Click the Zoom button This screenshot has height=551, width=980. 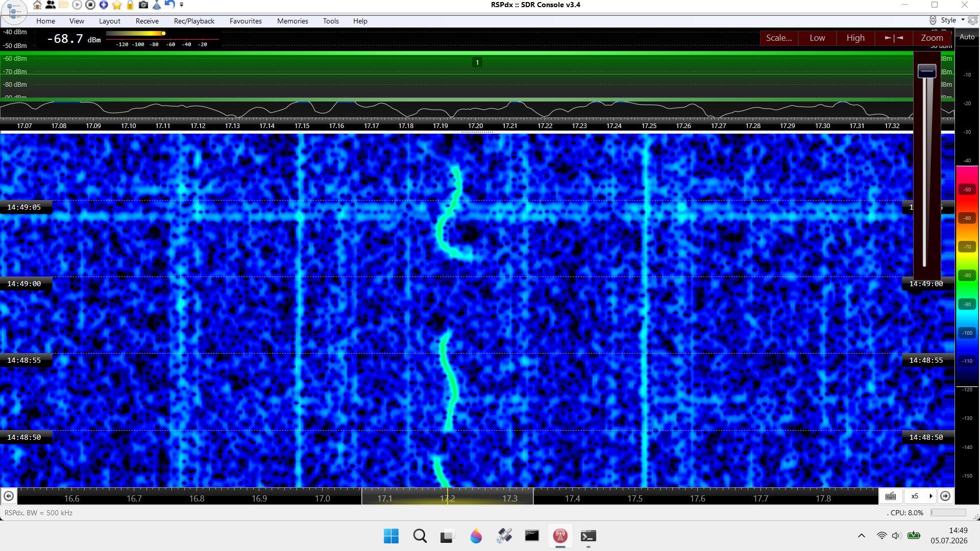click(x=932, y=38)
